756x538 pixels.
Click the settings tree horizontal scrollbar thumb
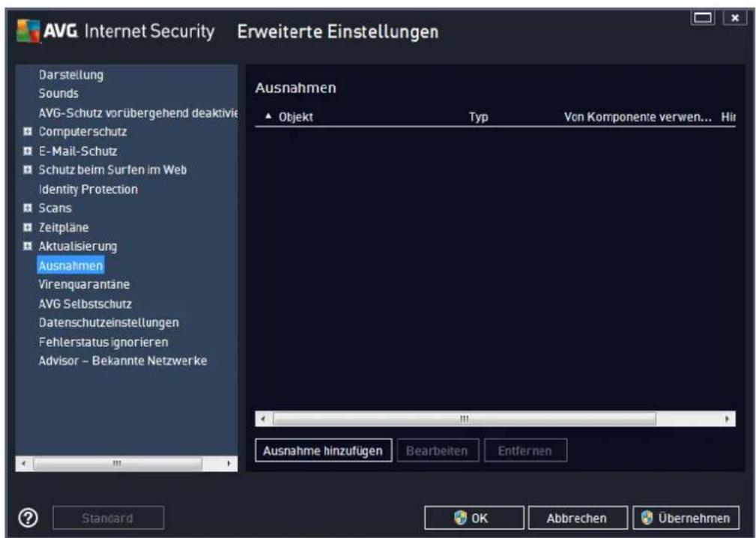[118, 464]
